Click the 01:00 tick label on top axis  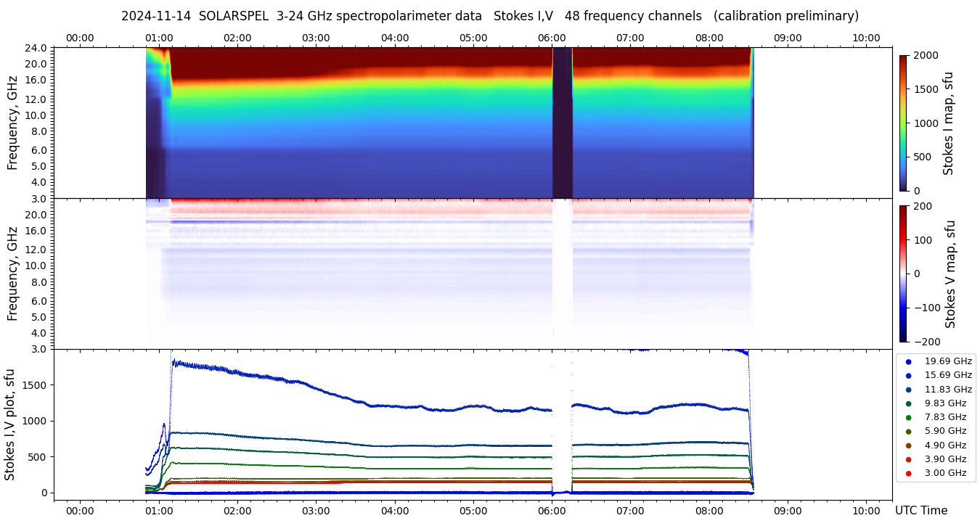coord(158,38)
